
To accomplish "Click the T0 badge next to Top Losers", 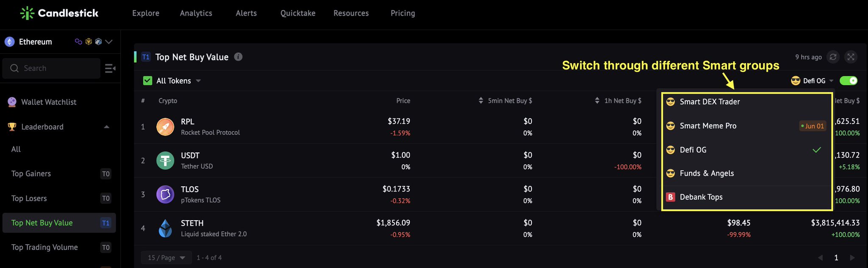I will click(x=106, y=198).
